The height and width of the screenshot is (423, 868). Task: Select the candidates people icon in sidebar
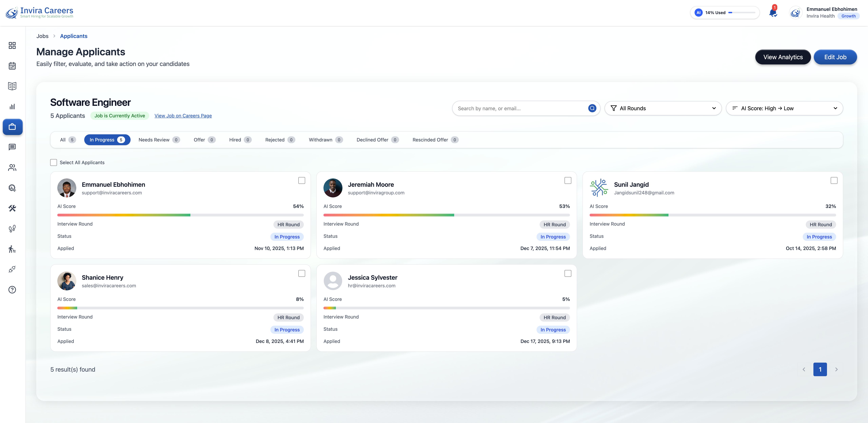(x=12, y=168)
